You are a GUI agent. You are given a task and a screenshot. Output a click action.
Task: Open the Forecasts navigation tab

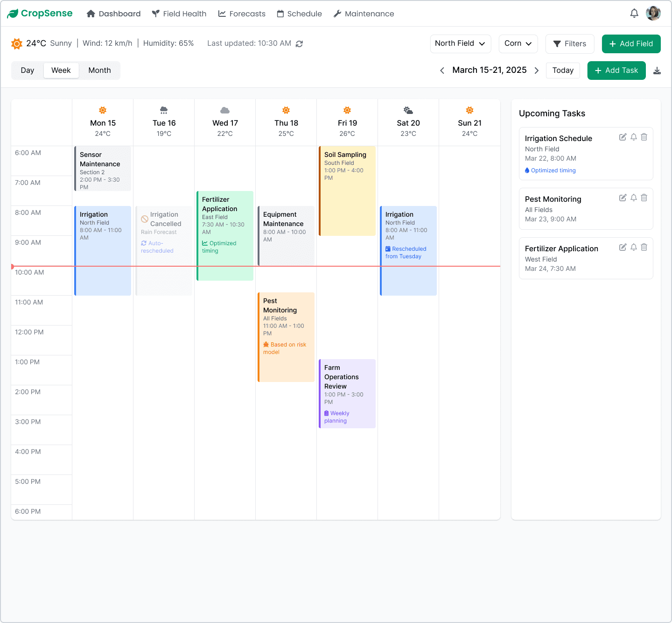(242, 14)
